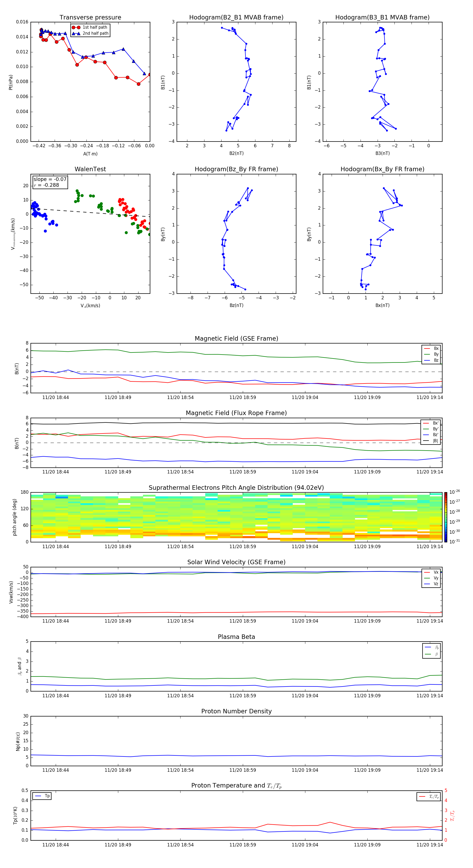
Task: Select the '1st half path' legend entry
Action: coord(90,27)
